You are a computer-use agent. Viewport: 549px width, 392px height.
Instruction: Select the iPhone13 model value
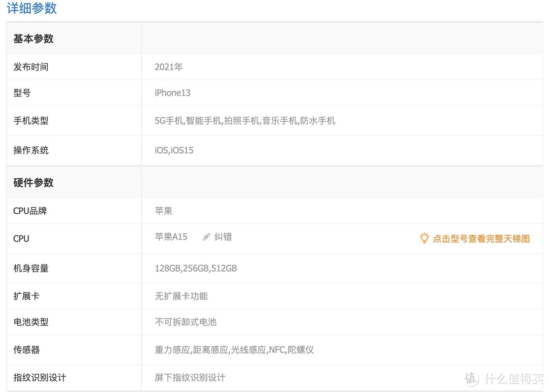point(173,92)
